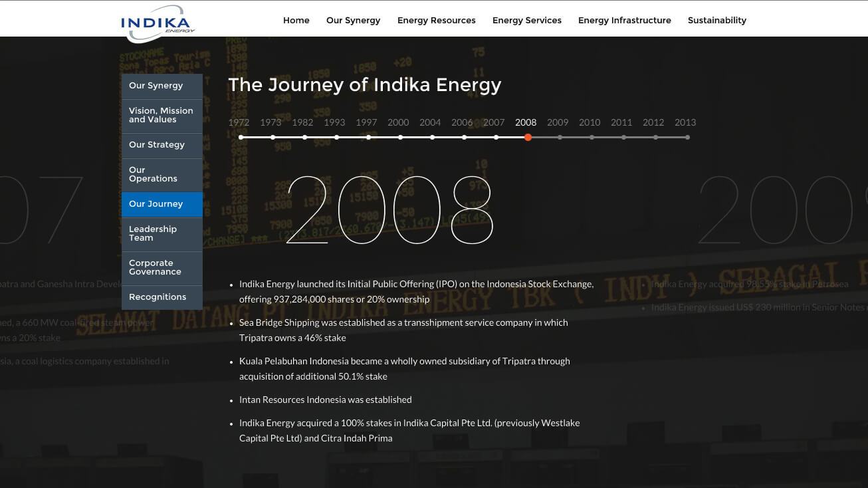Click faded text about US$ 230 million Senior Notes
The image size is (868, 488).
coord(759,307)
